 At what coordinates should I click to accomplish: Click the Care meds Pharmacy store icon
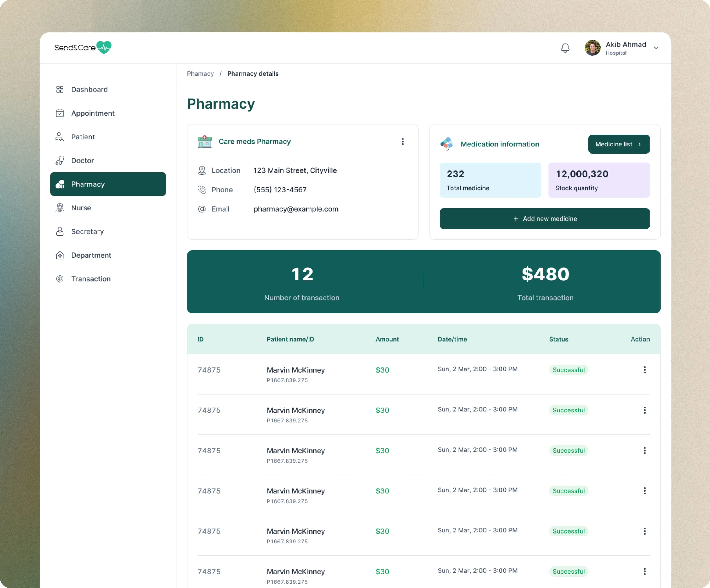205,142
